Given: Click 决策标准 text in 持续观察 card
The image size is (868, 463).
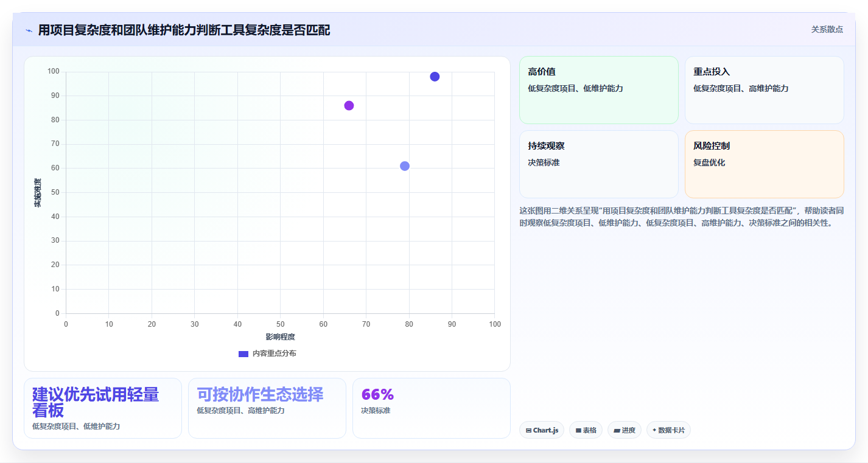Looking at the screenshot, I should click(x=544, y=163).
